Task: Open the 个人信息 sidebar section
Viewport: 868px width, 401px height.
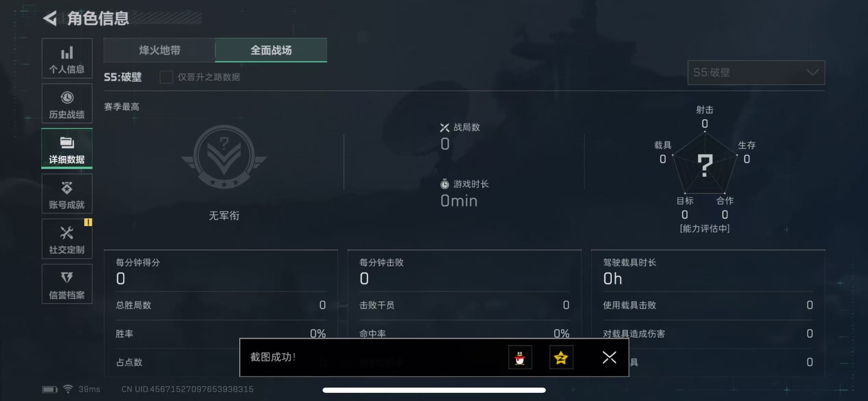Action: (67, 58)
